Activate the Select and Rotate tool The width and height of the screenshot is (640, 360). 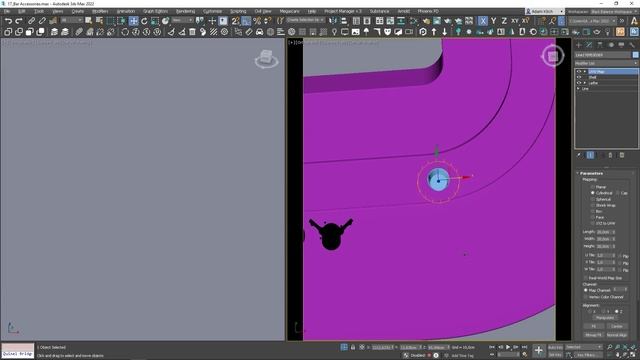tap(144, 21)
